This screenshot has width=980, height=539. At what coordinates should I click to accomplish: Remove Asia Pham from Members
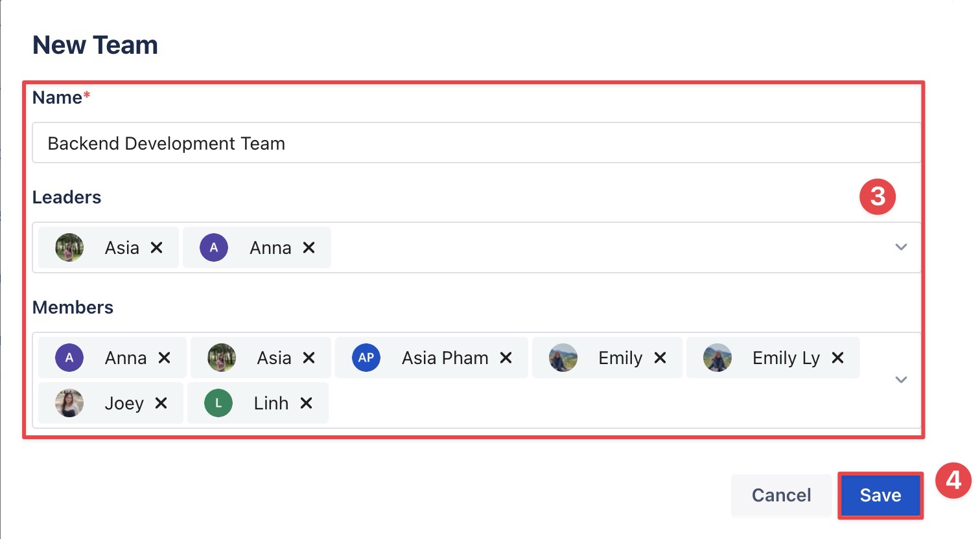tap(506, 358)
